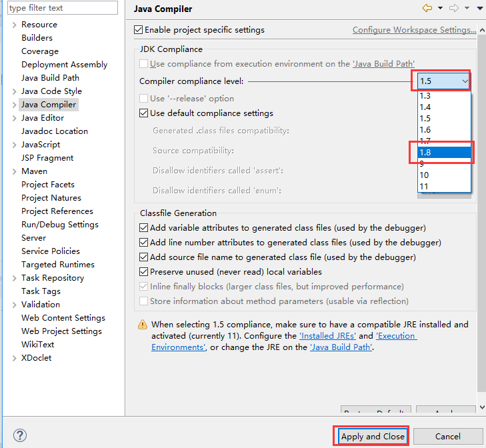Toggle Inline finally blocks checkbox
The height and width of the screenshot is (448, 486).
click(143, 286)
